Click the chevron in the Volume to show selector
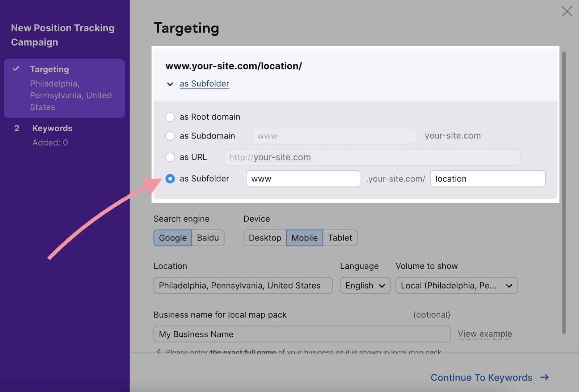Viewport: 579px width, 392px height. [510, 286]
